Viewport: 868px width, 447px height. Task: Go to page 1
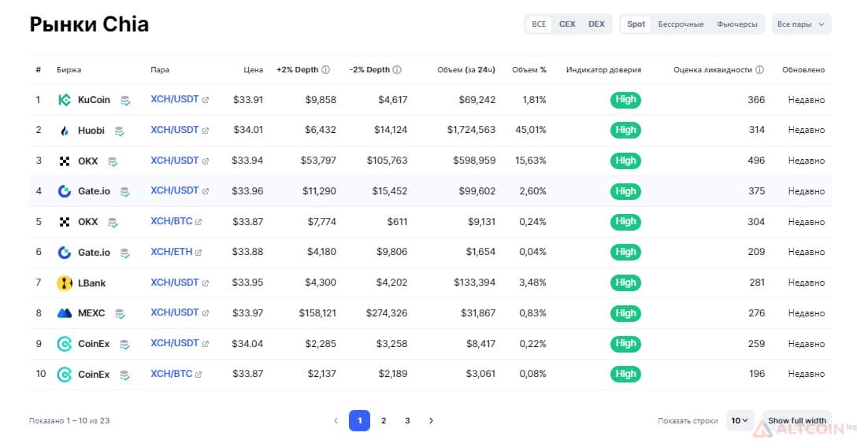(x=359, y=420)
